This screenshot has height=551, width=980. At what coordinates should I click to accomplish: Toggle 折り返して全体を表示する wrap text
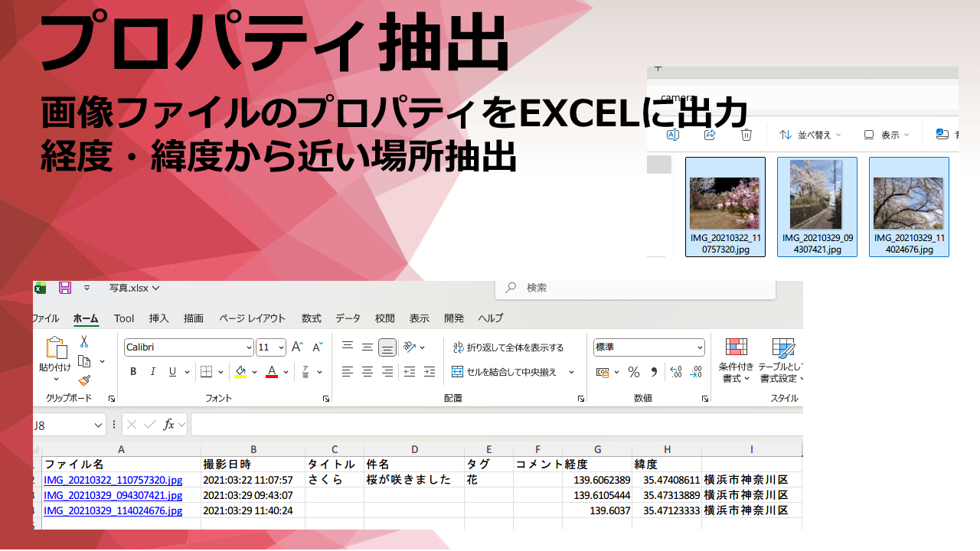pyautogui.click(x=508, y=347)
